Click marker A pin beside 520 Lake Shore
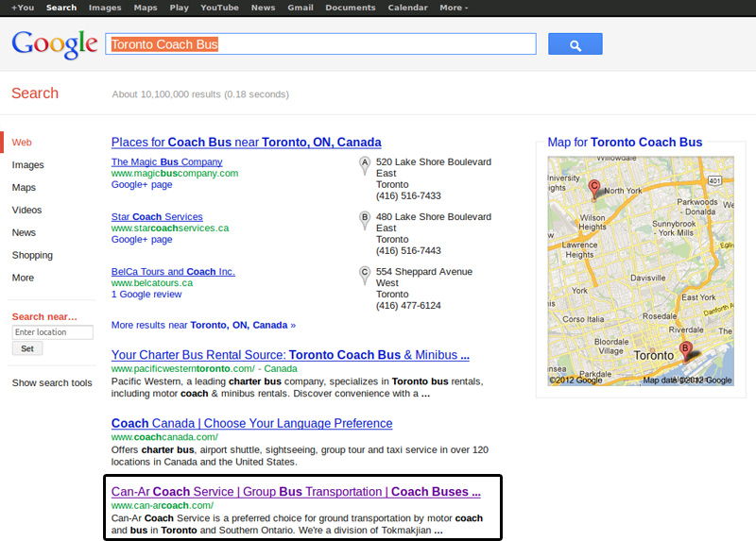Viewport: 756px width, 541px height. tap(365, 166)
